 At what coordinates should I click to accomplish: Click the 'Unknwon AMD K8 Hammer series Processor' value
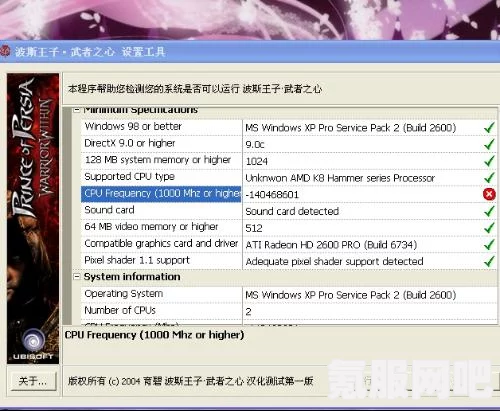click(x=340, y=178)
